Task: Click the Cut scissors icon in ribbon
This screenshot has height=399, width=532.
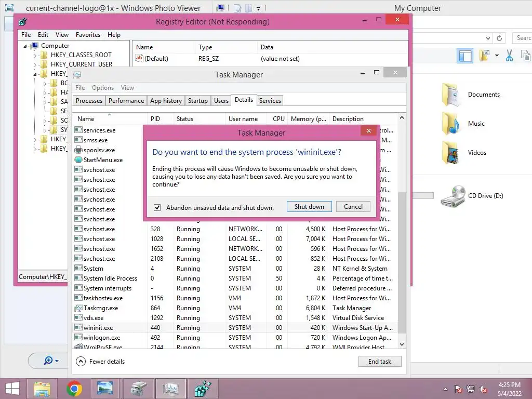Action: [x=509, y=56]
